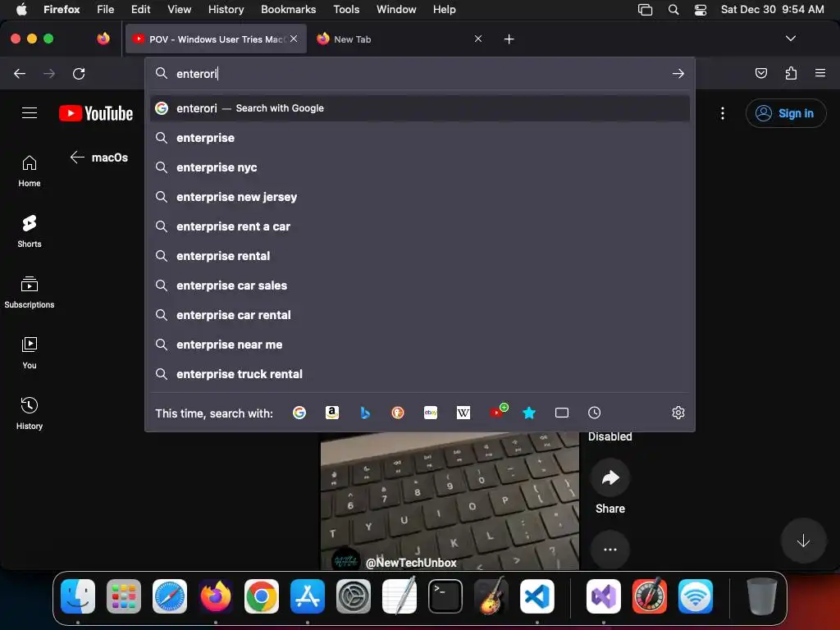Screen dimensions: 840x630
Task: Open the You sidebar item
Action: pyautogui.click(x=30, y=353)
